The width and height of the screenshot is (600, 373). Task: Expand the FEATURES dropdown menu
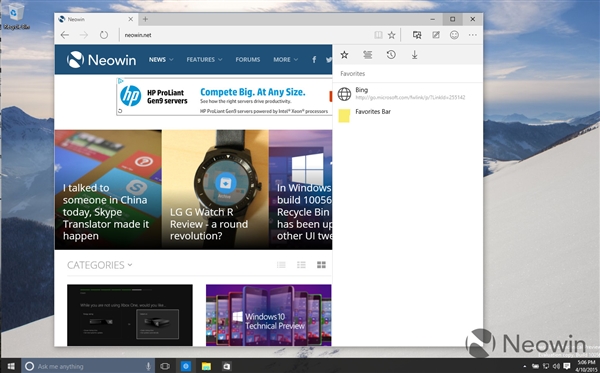tap(204, 60)
